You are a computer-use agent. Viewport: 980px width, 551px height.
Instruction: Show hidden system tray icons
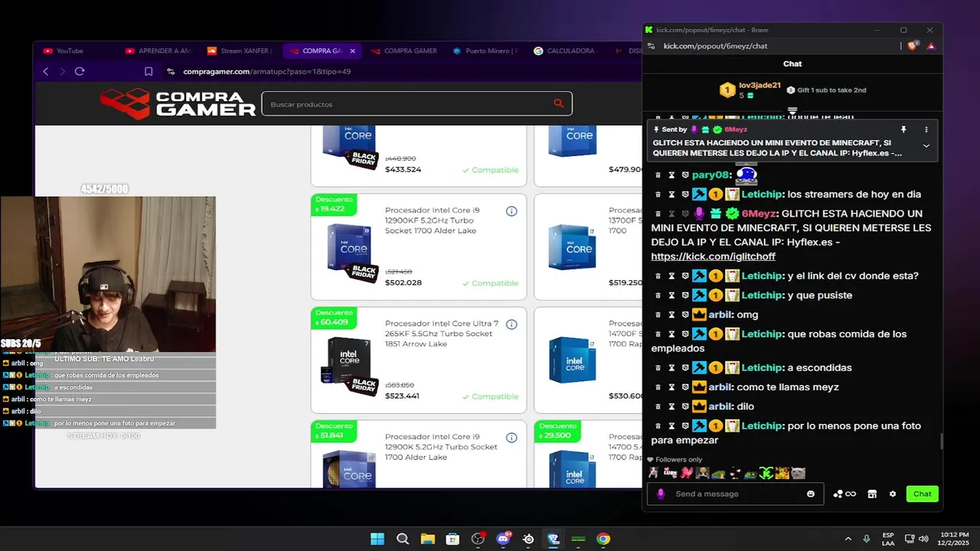pos(848,539)
